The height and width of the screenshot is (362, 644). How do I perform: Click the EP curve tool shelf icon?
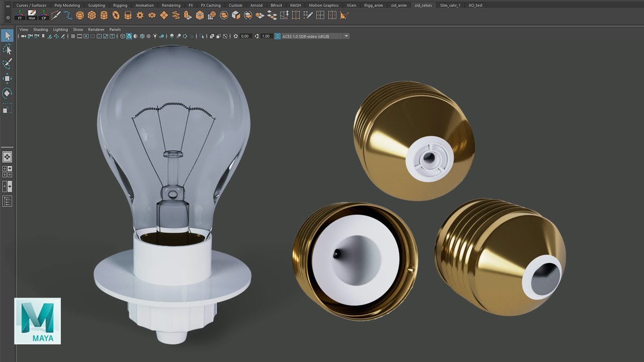68,15
